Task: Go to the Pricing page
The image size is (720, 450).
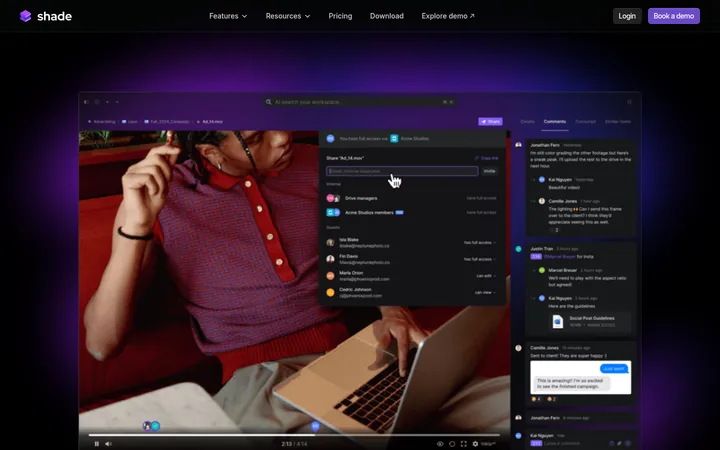Action: click(x=340, y=16)
